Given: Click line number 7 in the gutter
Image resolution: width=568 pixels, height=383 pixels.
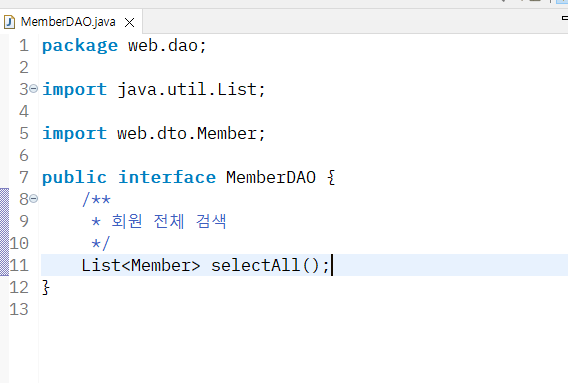Looking at the screenshot, I should [24, 178].
